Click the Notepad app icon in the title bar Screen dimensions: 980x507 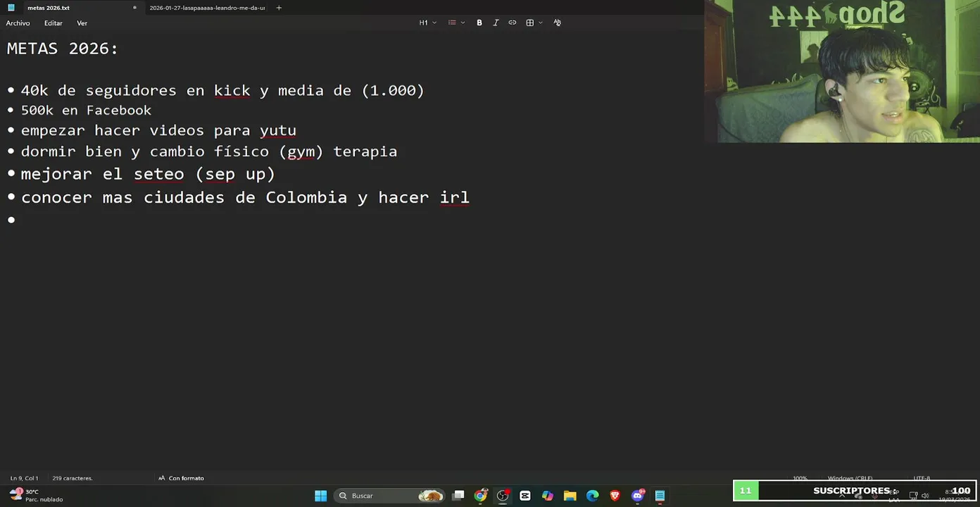(11, 8)
